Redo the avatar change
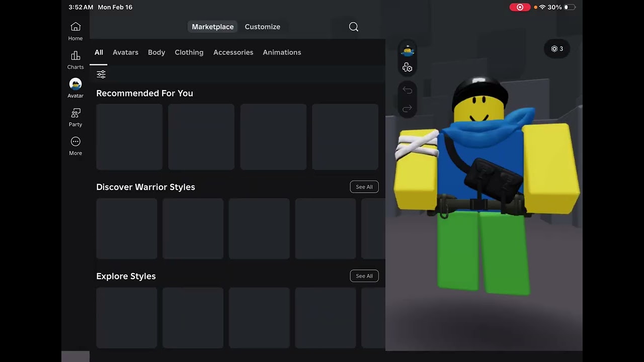Screen dimensions: 644x362 coord(408,108)
